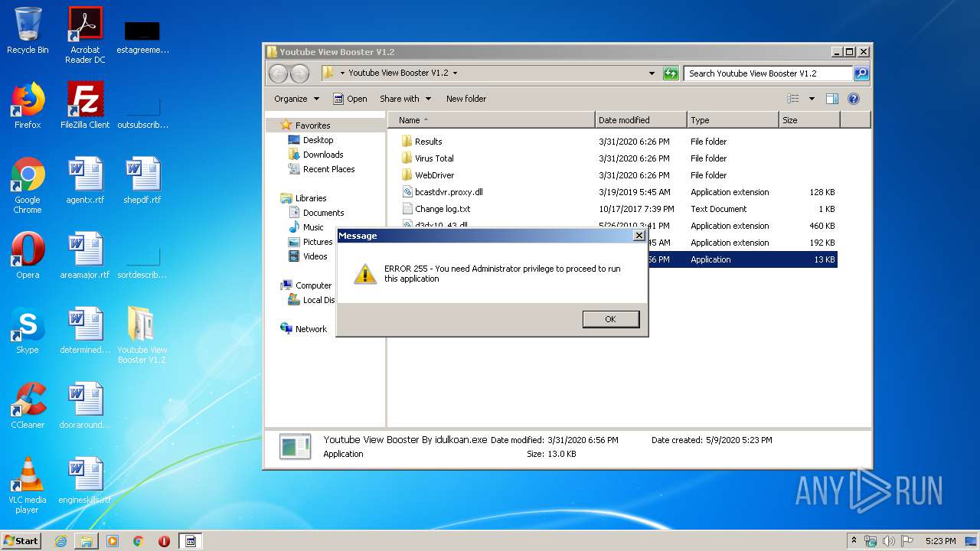Select the WebDriver folder
Image resolution: width=980 pixels, height=551 pixels.
coord(434,175)
